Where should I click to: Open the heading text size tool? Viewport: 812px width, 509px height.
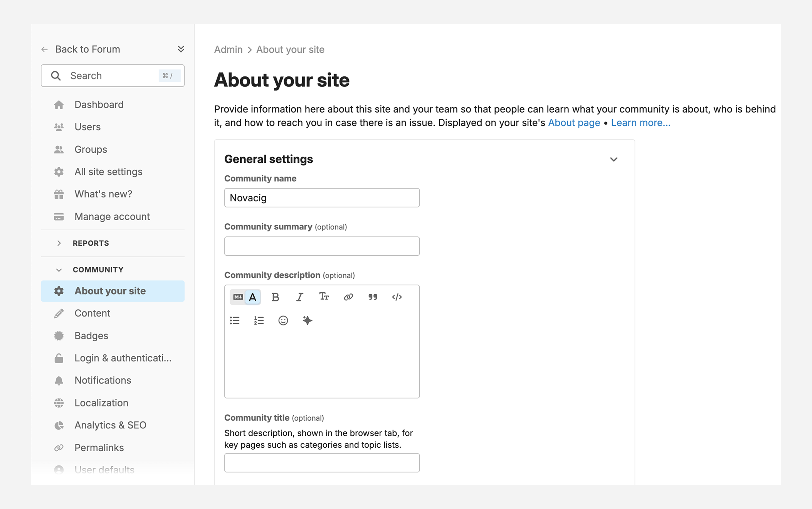point(324,297)
